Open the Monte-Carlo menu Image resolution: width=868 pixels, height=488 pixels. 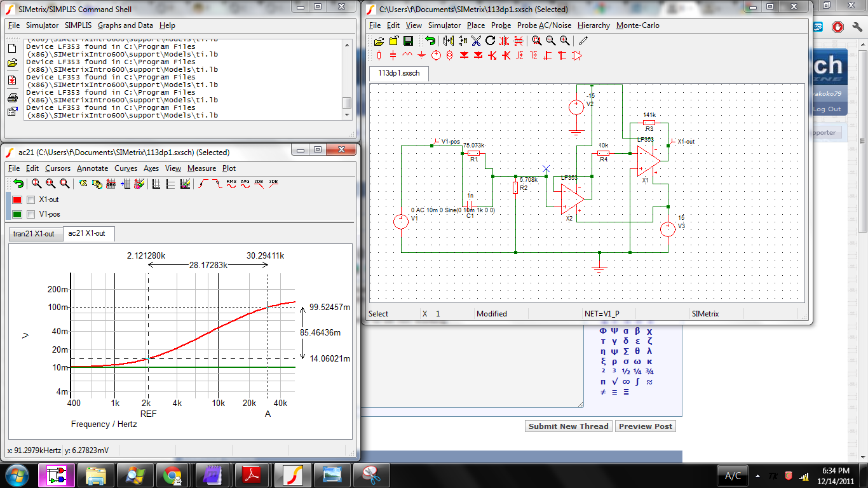tap(637, 25)
